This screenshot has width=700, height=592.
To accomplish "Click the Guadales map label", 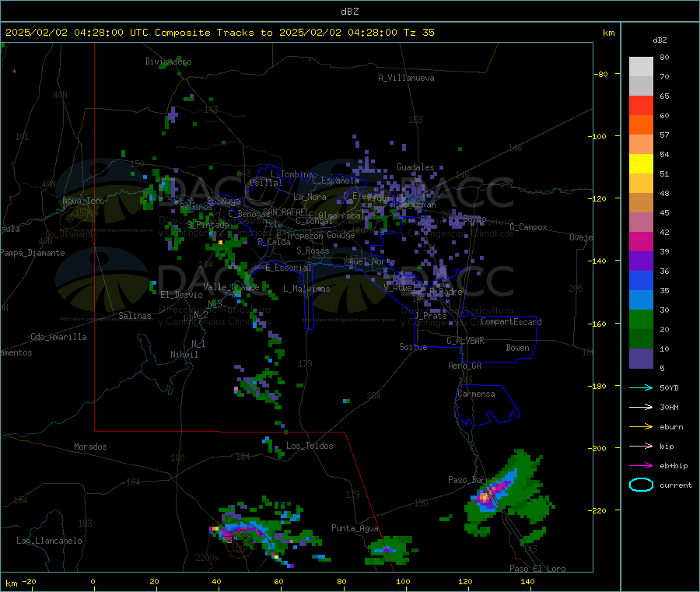I will pos(415,167).
